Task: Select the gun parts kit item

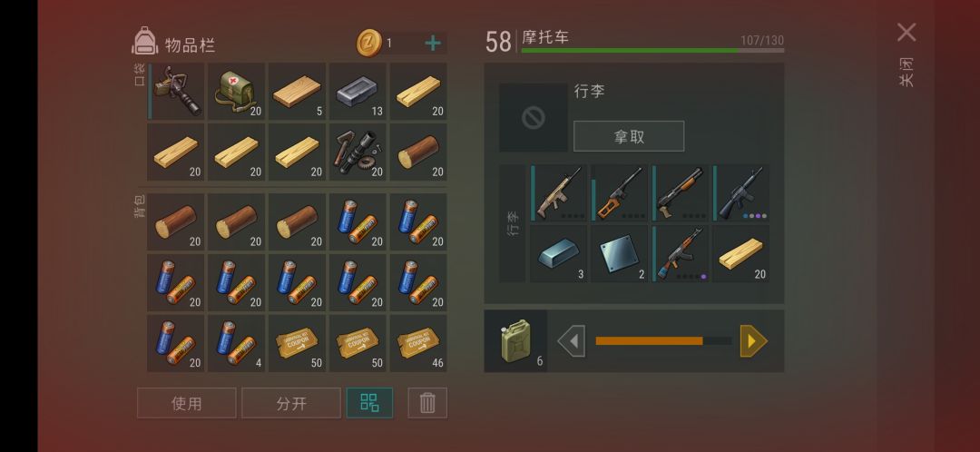Action: point(358,152)
